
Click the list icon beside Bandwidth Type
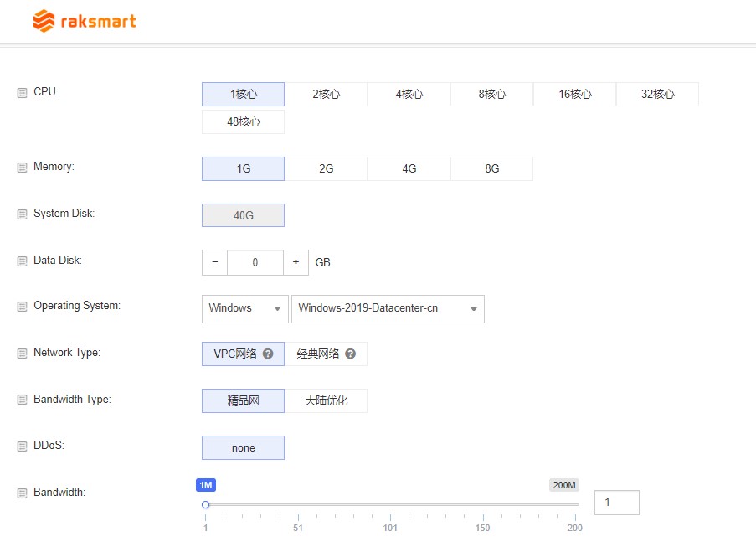point(23,400)
